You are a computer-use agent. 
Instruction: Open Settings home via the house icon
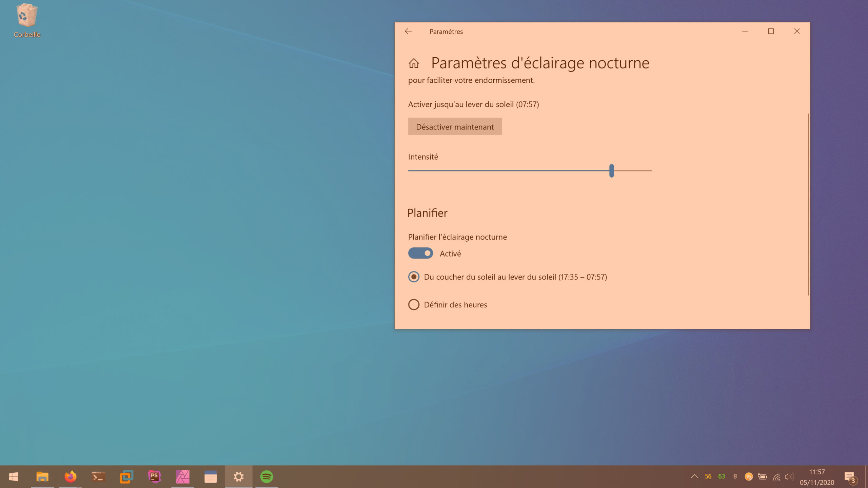(x=414, y=63)
